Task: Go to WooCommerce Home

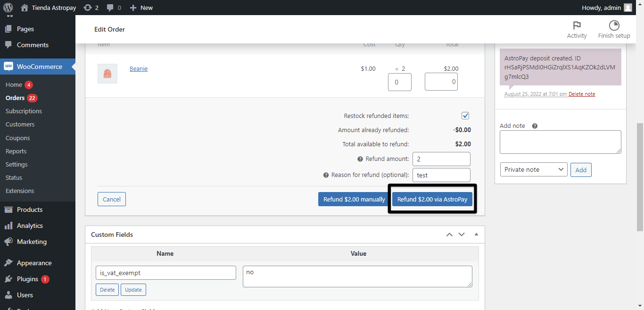Action: (14, 84)
